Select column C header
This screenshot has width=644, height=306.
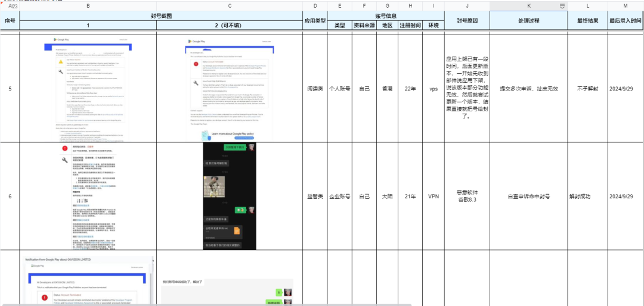(x=230, y=6)
